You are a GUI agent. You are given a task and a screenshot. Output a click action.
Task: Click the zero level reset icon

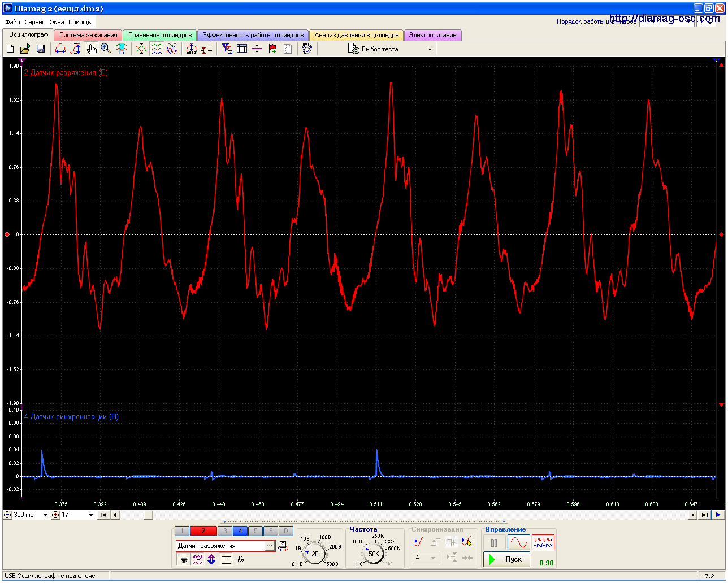207,49
